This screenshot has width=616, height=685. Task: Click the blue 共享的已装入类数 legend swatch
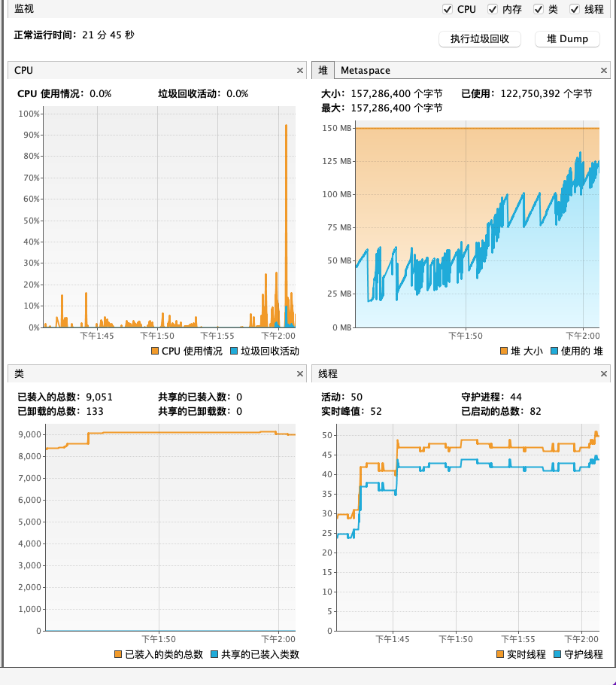(214, 654)
